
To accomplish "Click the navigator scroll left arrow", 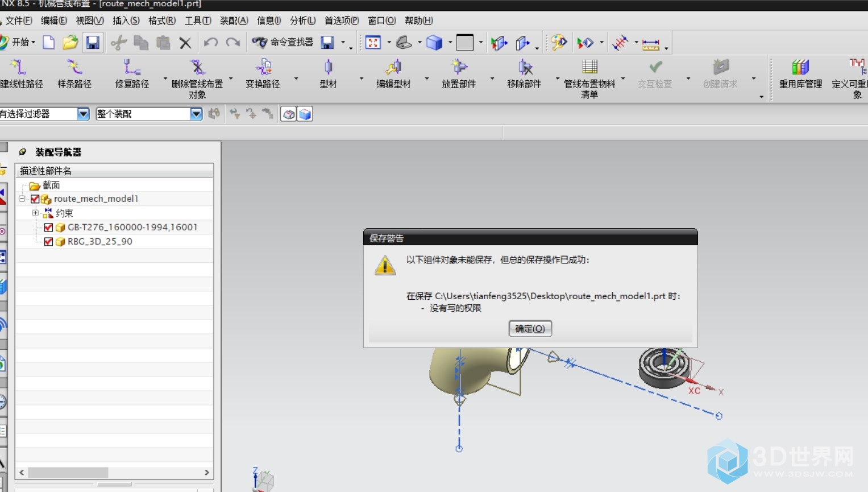I will (22, 473).
